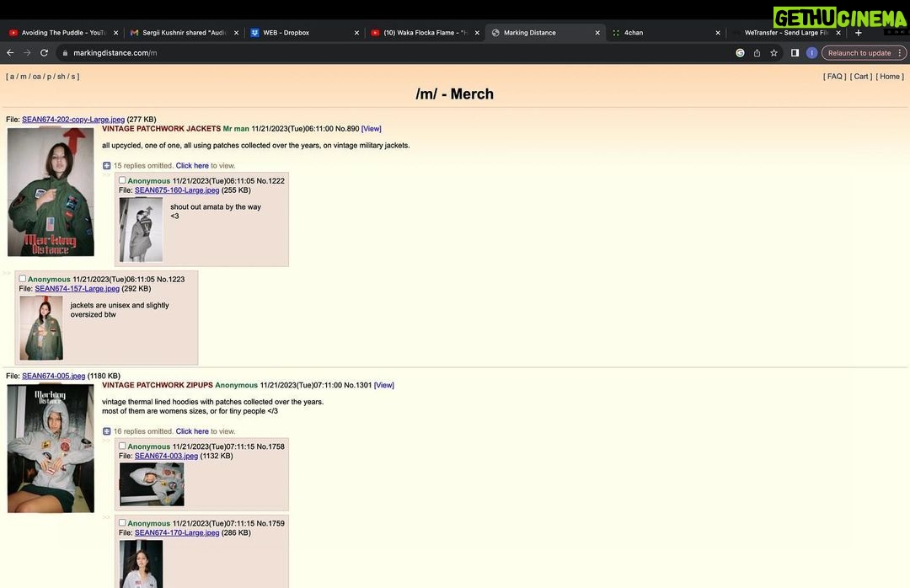910x588 pixels.
Task: Click the browser forward arrow
Action: [27, 53]
